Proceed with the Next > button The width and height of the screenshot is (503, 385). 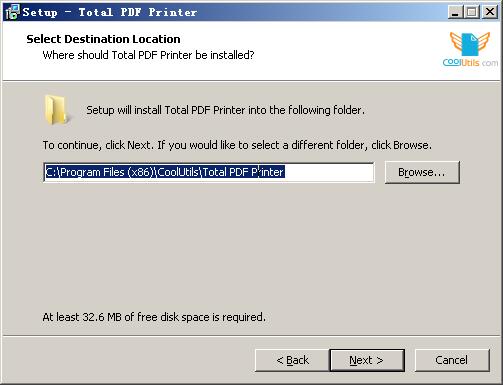[367, 360]
